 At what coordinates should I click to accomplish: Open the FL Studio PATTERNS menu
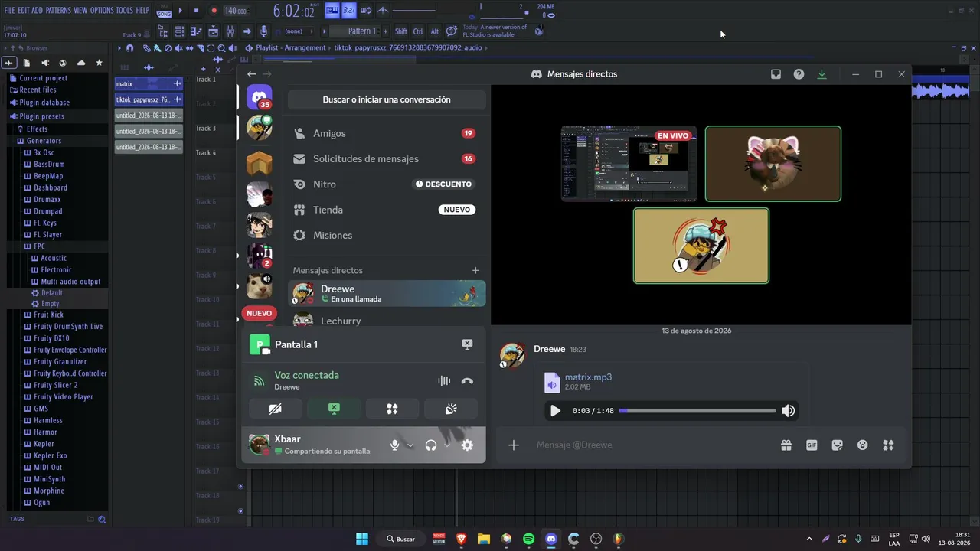tap(58, 11)
